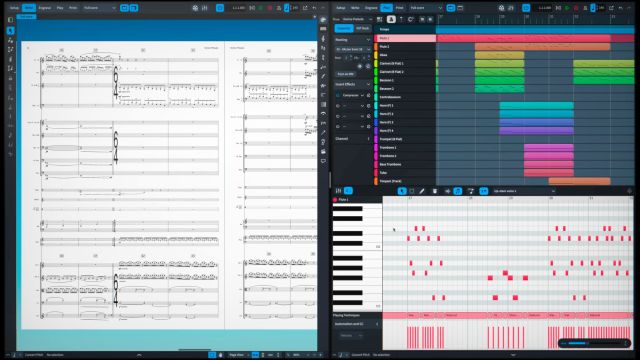
Task: Switch to Write mode in right window
Action: (356, 8)
